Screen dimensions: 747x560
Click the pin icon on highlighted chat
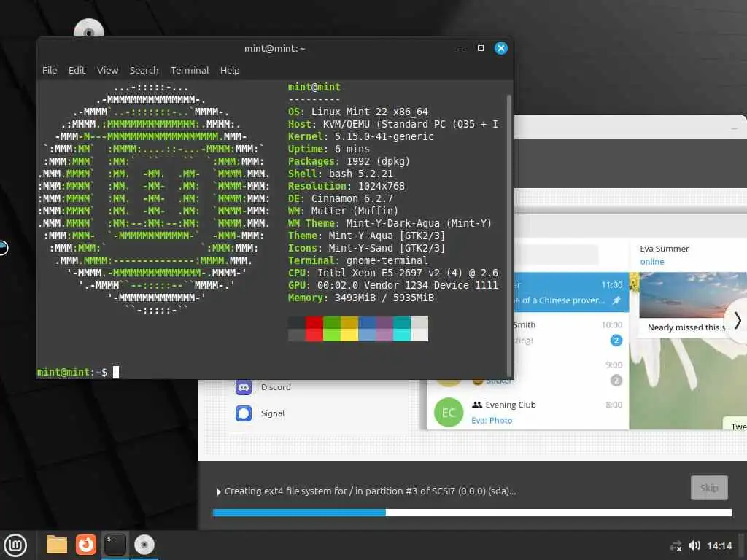pos(616,300)
